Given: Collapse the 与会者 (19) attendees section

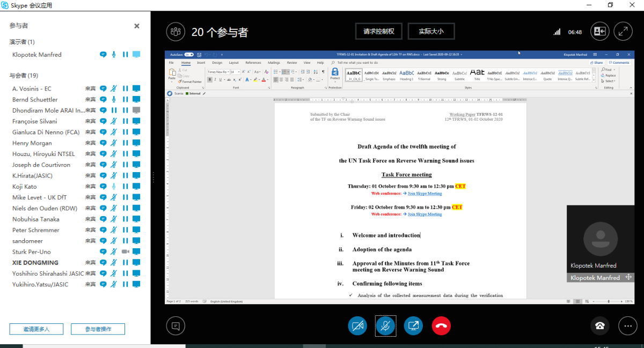Looking at the screenshot, I should pyautogui.click(x=24, y=76).
